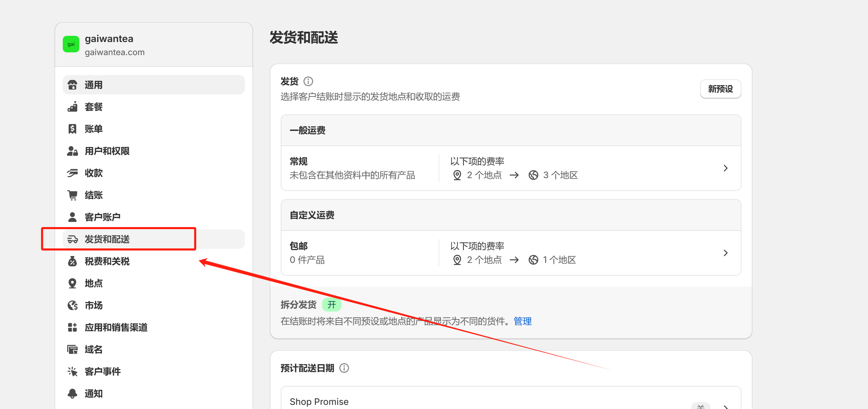Click the 新预设 button

coord(720,89)
